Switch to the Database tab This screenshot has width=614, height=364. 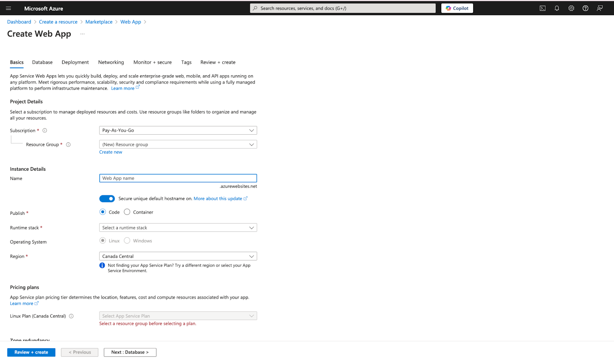[42, 62]
